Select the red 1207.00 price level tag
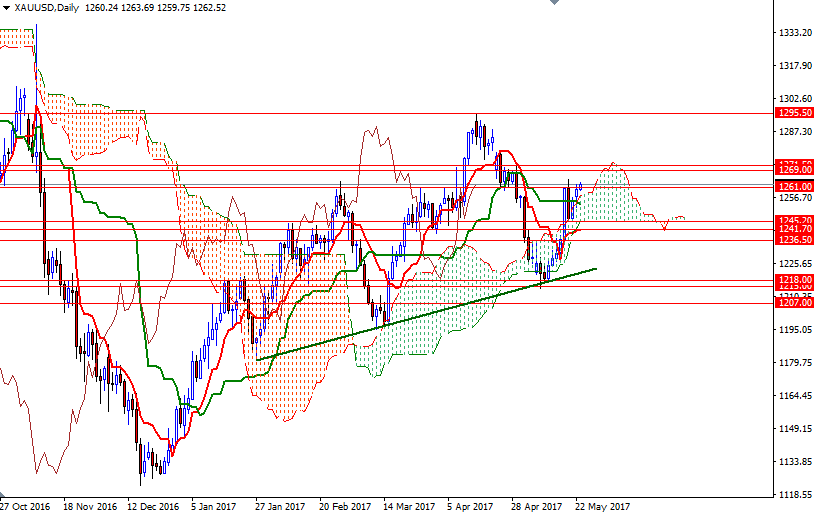Viewport: 814px width, 514px height. click(x=794, y=303)
